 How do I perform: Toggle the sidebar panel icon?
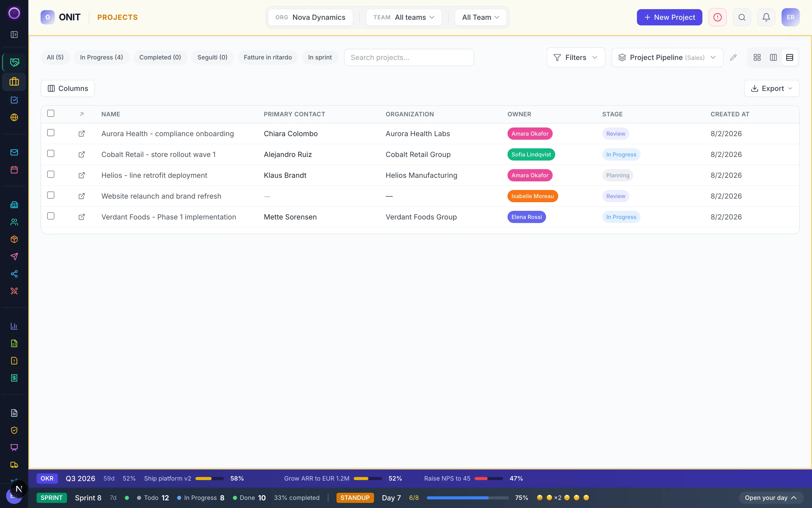coord(14,35)
